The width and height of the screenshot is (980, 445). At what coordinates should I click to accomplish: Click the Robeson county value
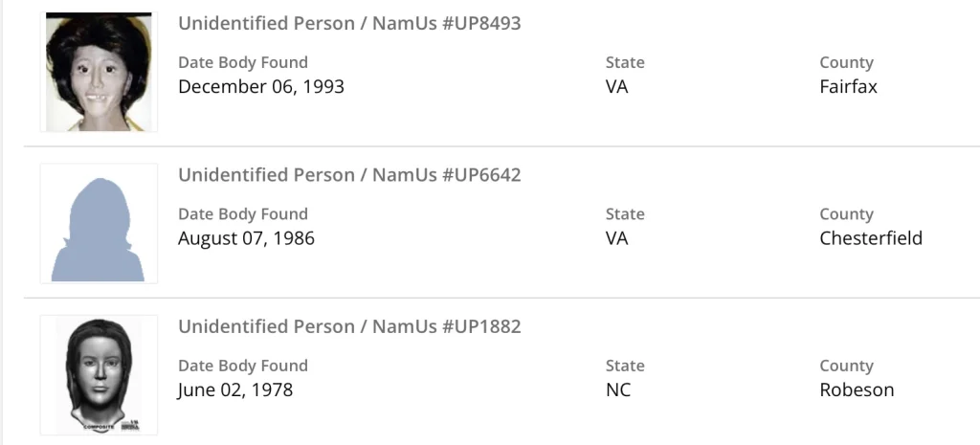tap(857, 389)
